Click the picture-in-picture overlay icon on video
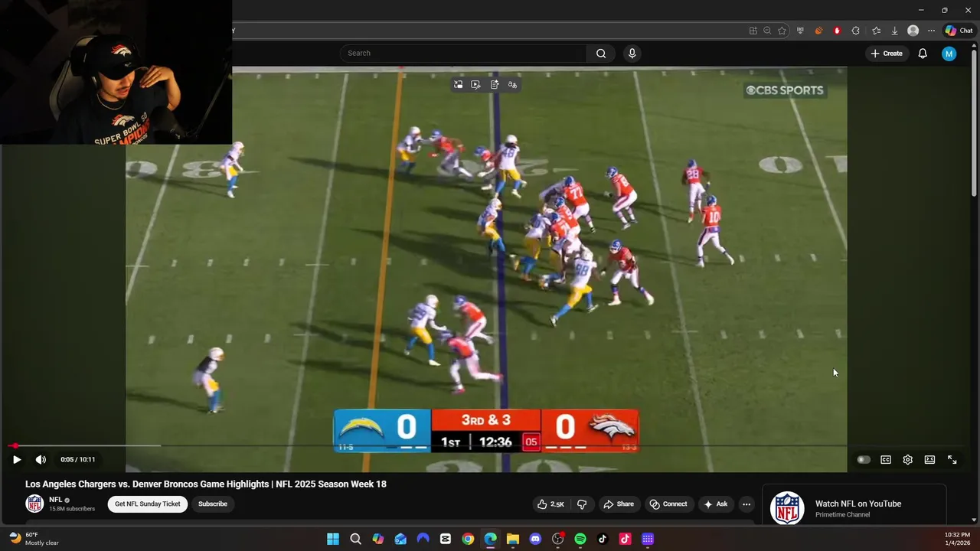The width and height of the screenshot is (980, 551). [458, 85]
